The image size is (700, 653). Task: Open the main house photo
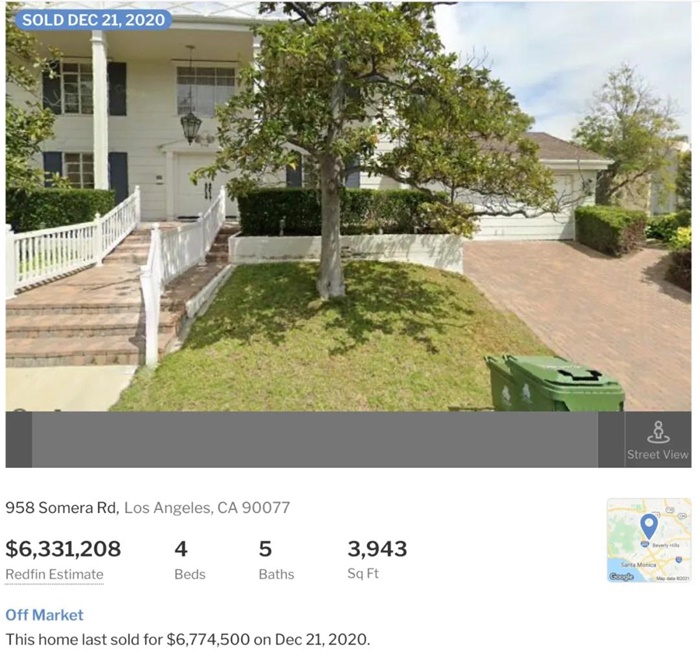348,206
